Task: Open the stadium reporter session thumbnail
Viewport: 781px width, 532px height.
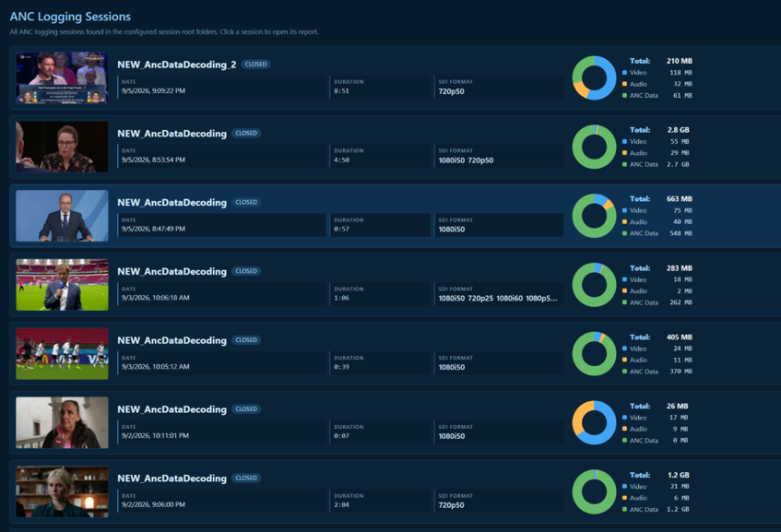Action: click(62, 284)
